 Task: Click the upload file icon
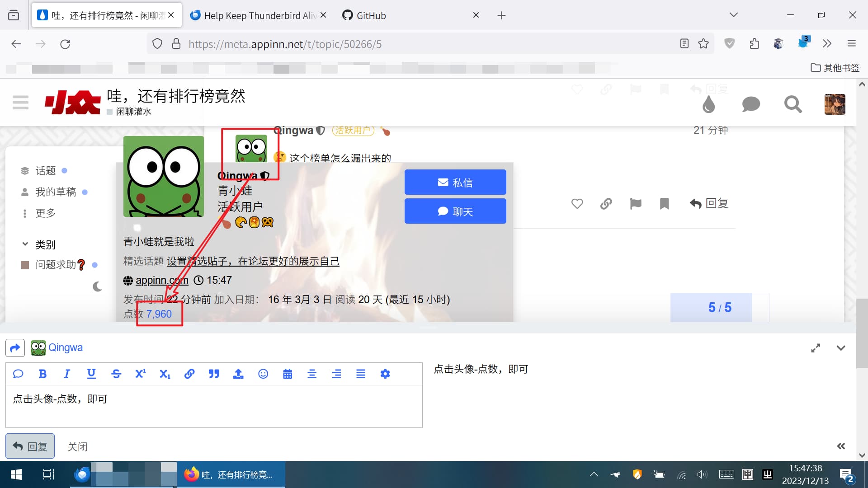click(238, 374)
